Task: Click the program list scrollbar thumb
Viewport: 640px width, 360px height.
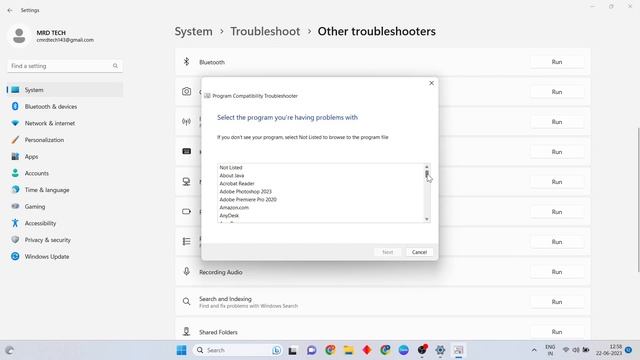Action: pyautogui.click(x=427, y=174)
